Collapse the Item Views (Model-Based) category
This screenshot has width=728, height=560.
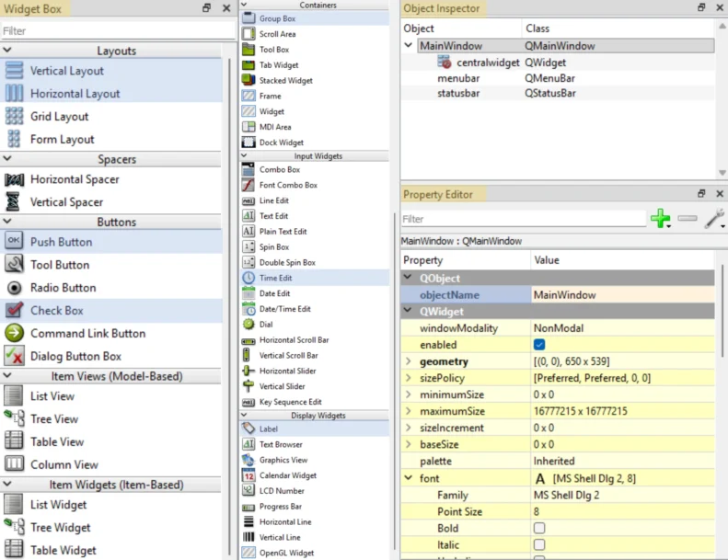click(7, 375)
